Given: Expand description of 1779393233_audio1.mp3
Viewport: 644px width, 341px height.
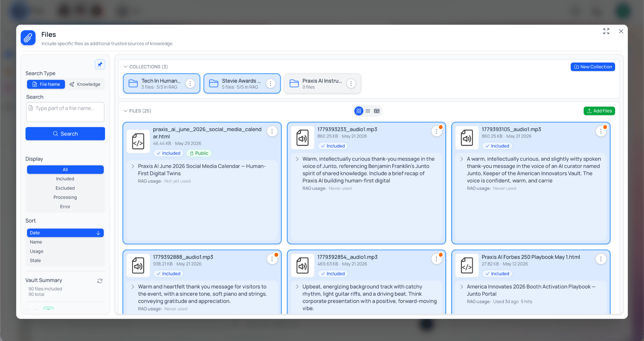Looking at the screenshot, I should pos(297,159).
